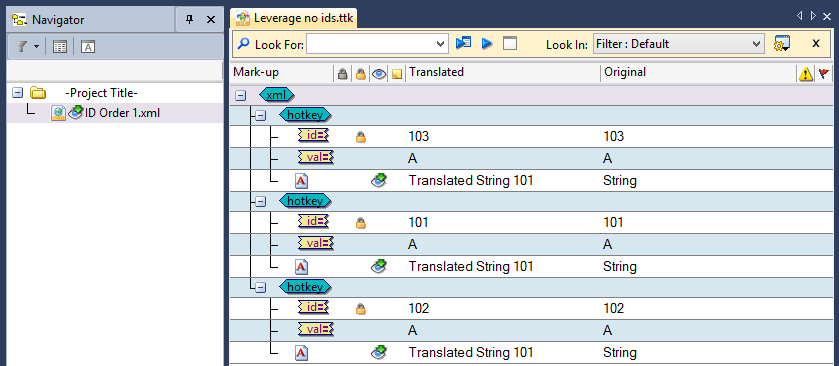Click the orange lock column header icon
Viewport: 839px width, 366px height.
pyautogui.click(x=360, y=75)
